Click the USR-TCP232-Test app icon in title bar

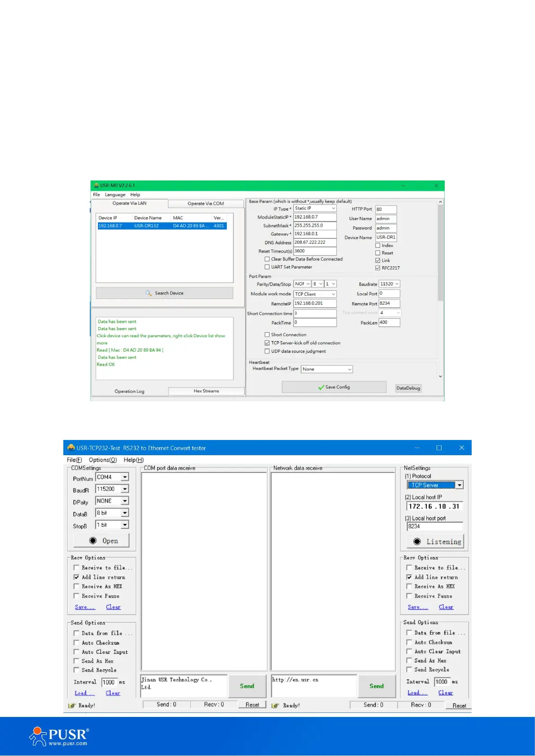[71, 448]
